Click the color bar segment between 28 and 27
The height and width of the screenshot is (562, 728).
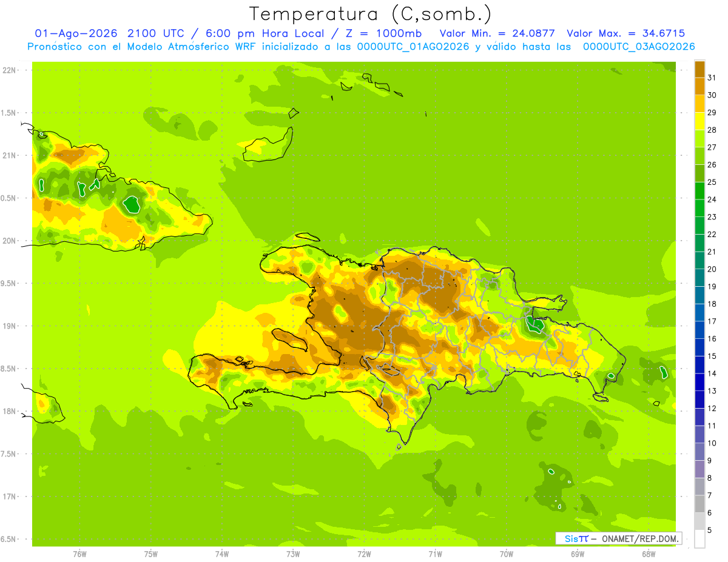click(699, 138)
